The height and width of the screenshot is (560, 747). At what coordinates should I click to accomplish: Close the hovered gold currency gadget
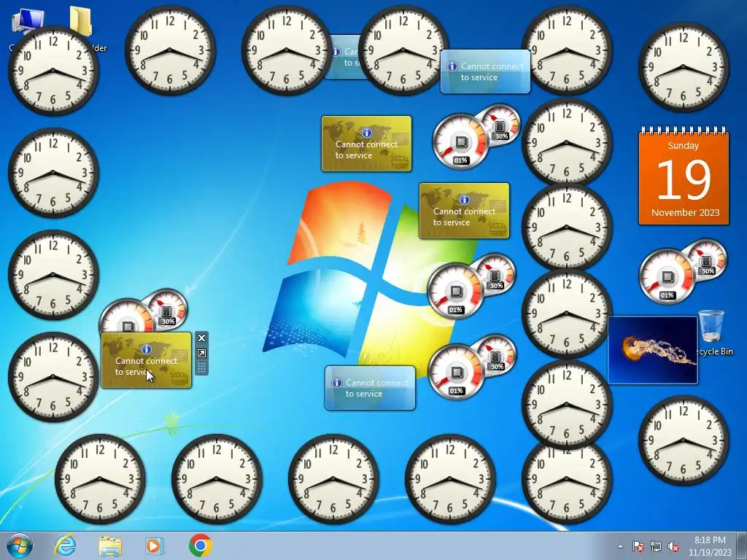pos(201,338)
